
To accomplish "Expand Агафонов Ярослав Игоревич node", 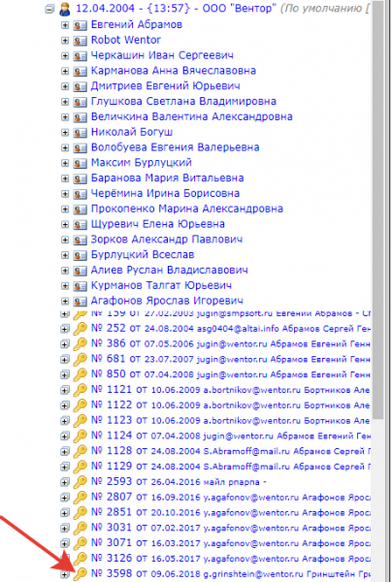I will (65, 301).
